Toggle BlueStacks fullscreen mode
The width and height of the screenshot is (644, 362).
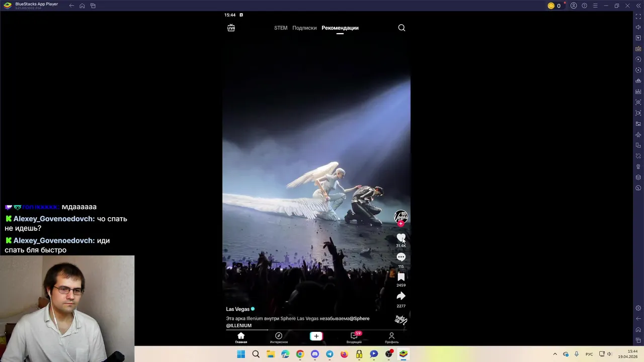point(638,17)
